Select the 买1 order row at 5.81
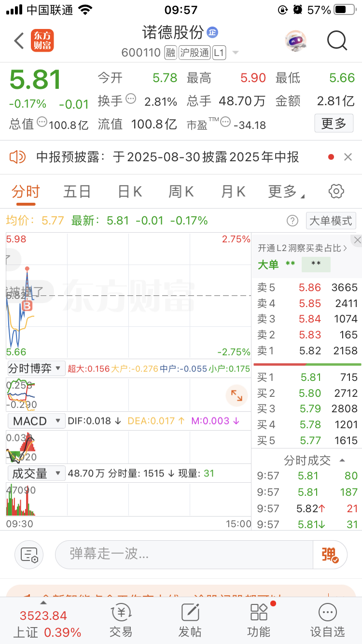Screen dimensions: 362x644 [307, 378]
